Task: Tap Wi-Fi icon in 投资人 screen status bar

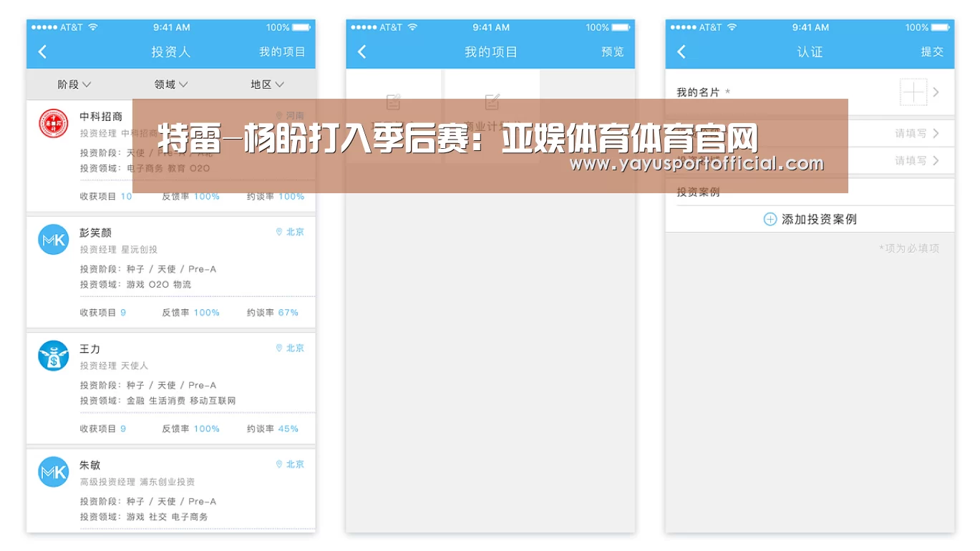Action: 92,27
